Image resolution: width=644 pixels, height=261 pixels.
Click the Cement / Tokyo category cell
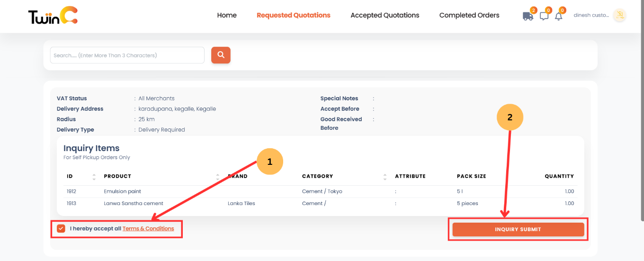tap(322, 191)
